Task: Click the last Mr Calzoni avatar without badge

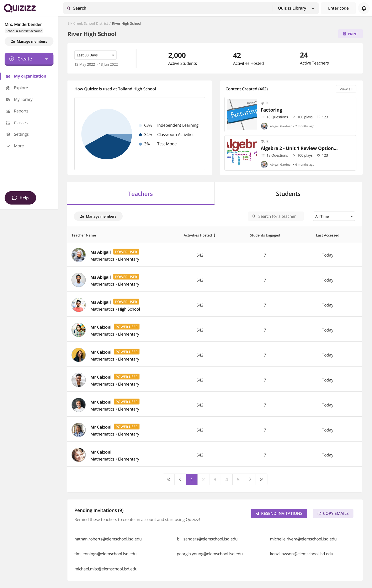Action: click(78, 455)
